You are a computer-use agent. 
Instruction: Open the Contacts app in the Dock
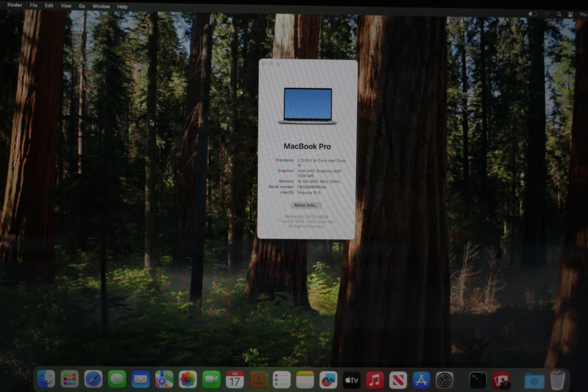point(259,379)
